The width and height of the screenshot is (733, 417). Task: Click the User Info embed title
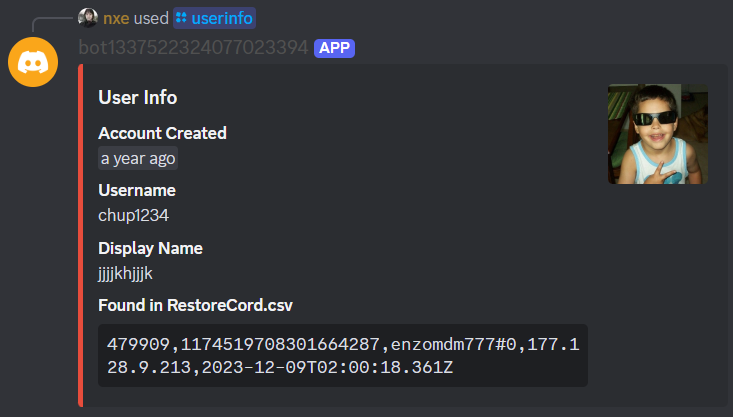pyautogui.click(x=138, y=97)
